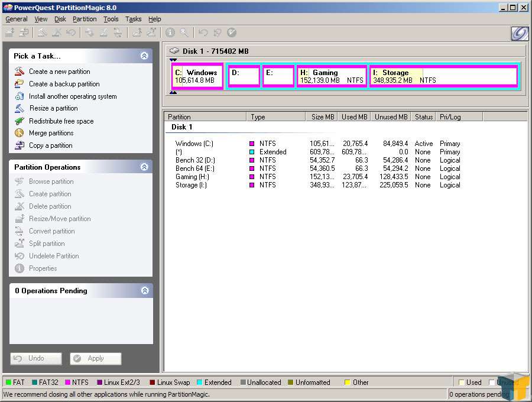The height and width of the screenshot is (402, 532).
Task: Click the magenta NTFS swatch in Windows (C:) row
Action: [x=252, y=144]
